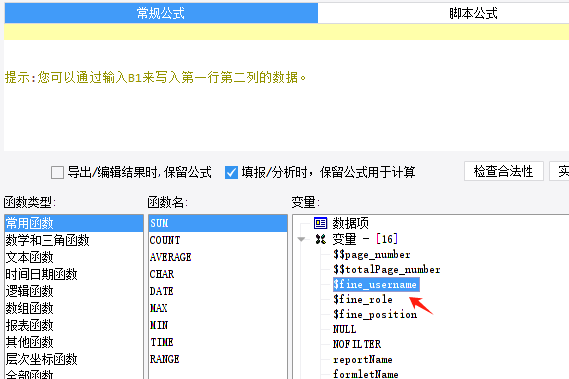The height and width of the screenshot is (379, 569).
Task: Select the NOFILTER variable
Action: [357, 344]
